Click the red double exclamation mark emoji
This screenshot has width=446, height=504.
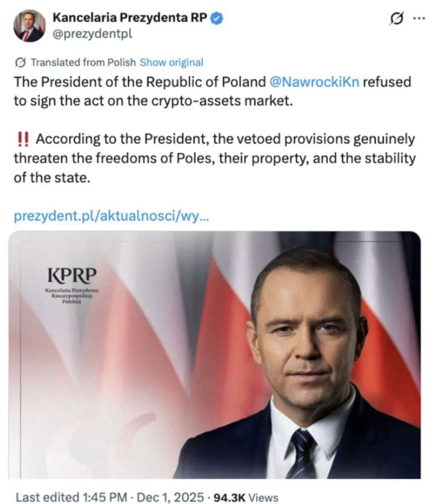[x=23, y=139]
